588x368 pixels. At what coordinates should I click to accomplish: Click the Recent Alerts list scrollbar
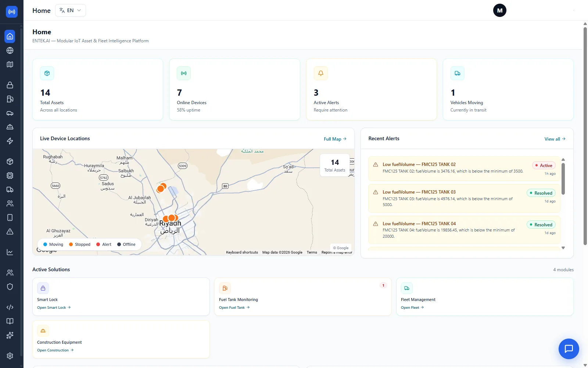click(563, 179)
